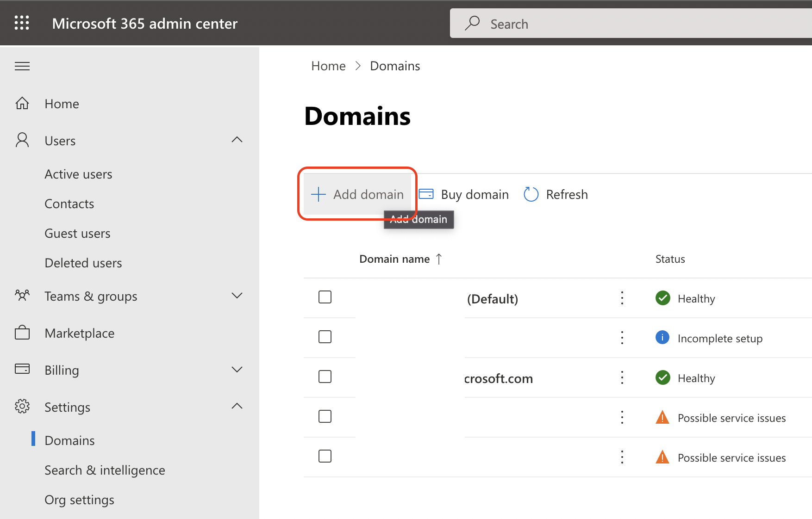
Task: Click the Buy domain button
Action: (x=463, y=194)
